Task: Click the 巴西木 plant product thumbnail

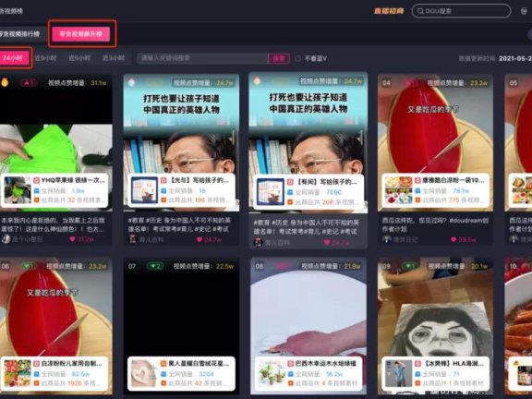Action: pyautogui.click(x=272, y=373)
